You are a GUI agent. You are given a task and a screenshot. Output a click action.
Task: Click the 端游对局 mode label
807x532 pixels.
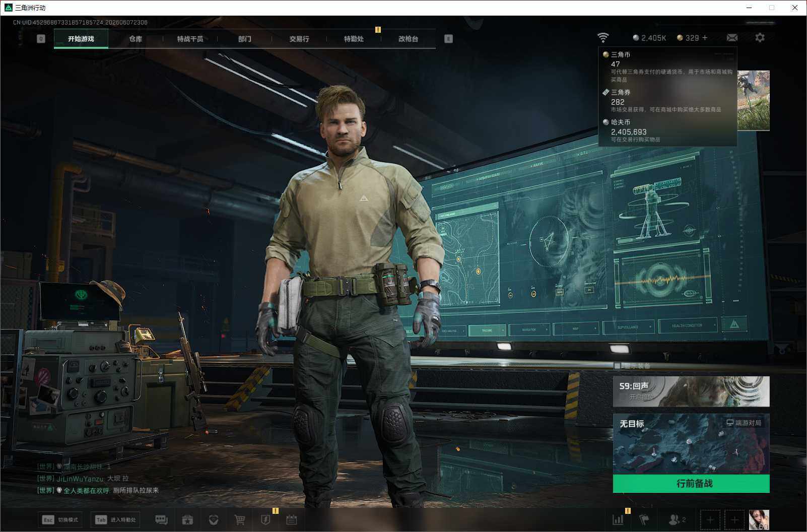coord(744,423)
